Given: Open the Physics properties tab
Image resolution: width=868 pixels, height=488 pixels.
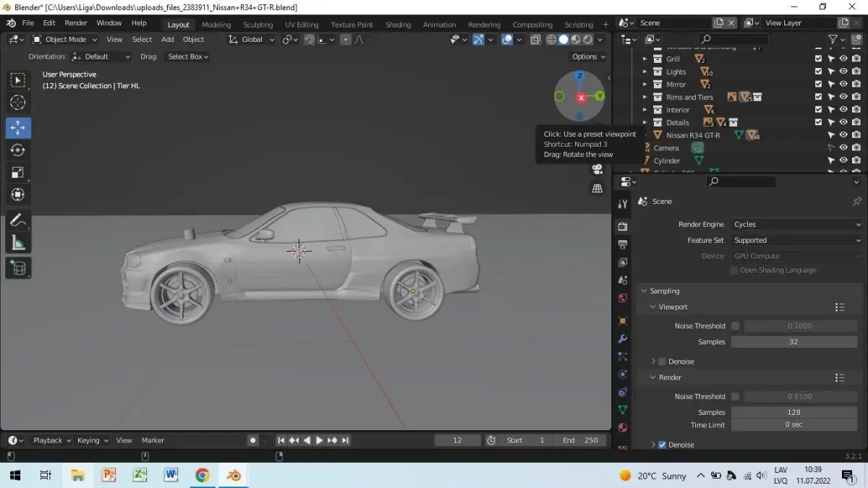Looking at the screenshot, I should (623, 374).
